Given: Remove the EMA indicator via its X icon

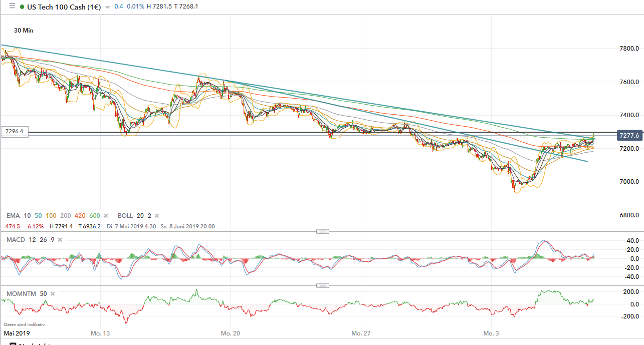Looking at the screenshot, I should 105,215.
